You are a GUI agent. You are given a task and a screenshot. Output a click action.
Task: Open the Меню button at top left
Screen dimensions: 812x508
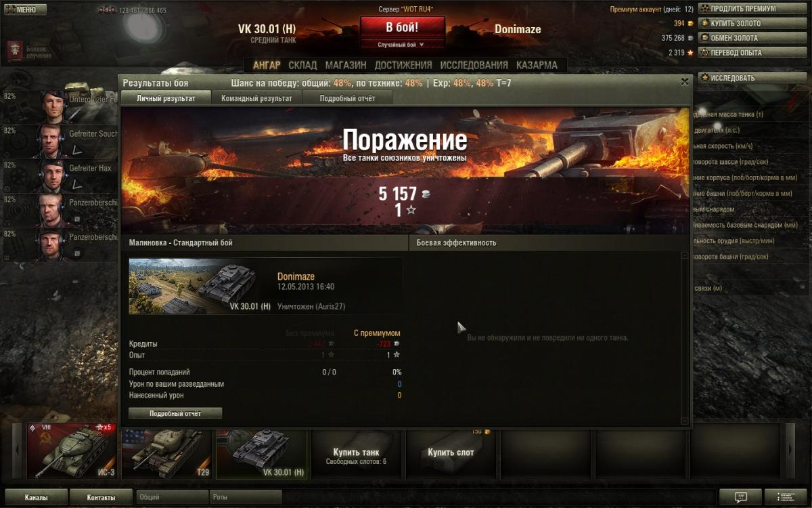pyautogui.click(x=26, y=9)
